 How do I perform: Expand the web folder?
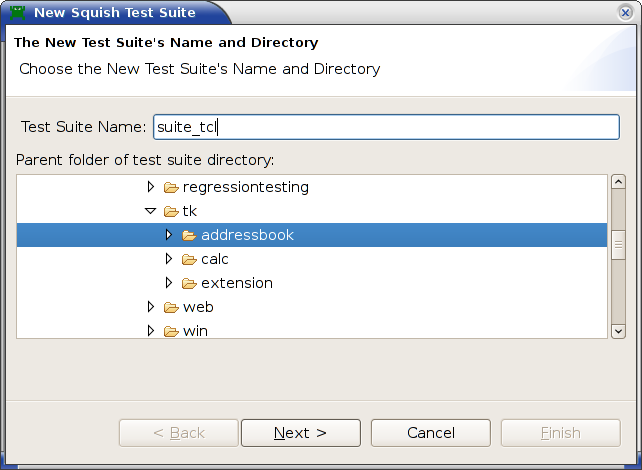pyautogui.click(x=151, y=307)
